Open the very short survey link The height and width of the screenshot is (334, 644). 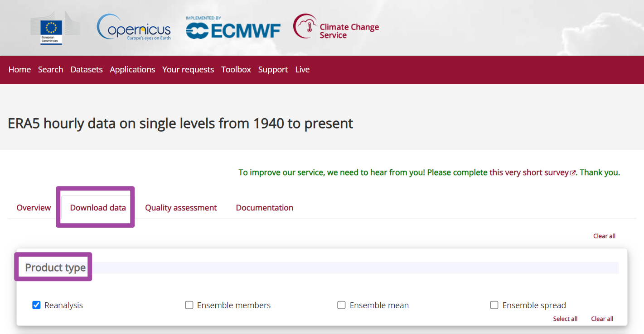point(529,172)
